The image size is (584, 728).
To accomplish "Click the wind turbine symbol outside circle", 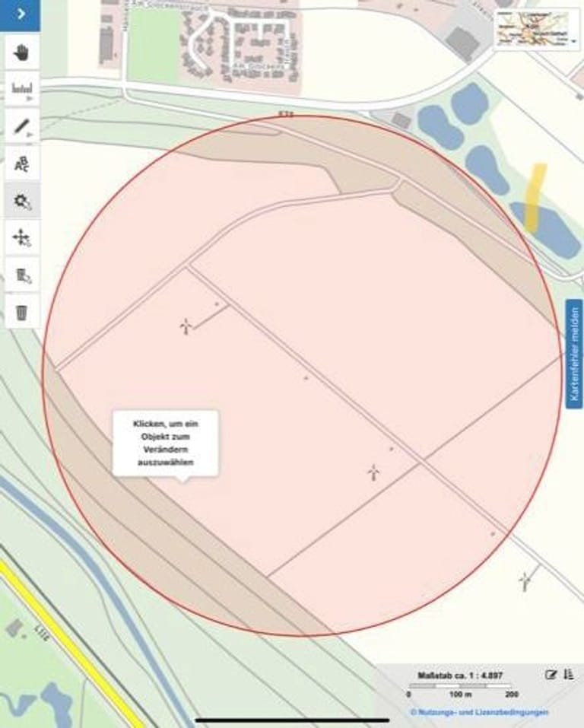I will click(x=525, y=581).
